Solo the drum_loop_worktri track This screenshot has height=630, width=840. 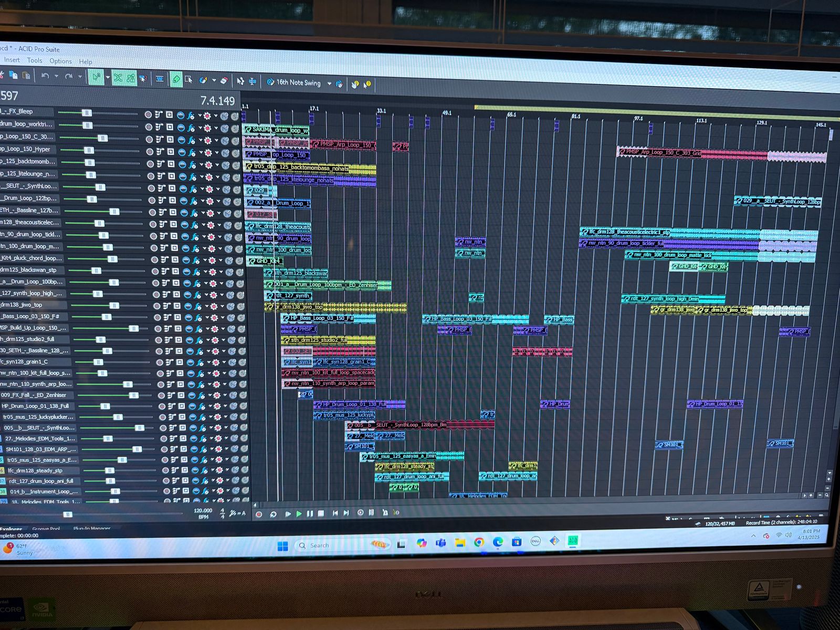click(x=235, y=128)
